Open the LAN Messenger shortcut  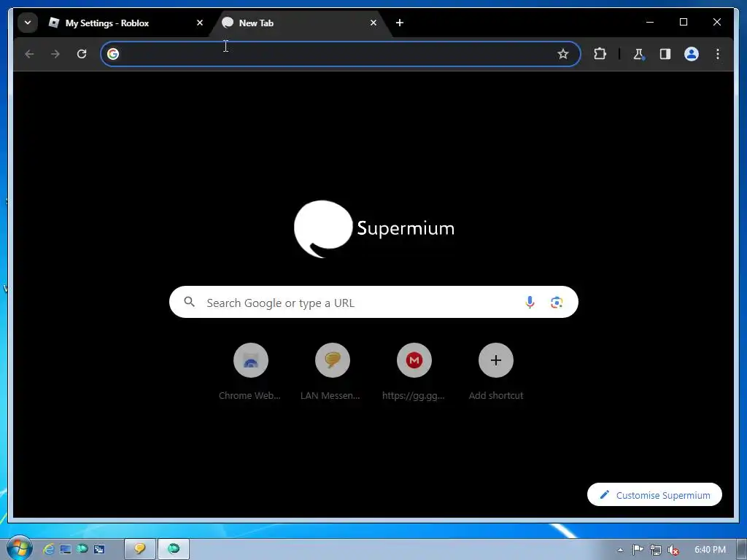333,371
